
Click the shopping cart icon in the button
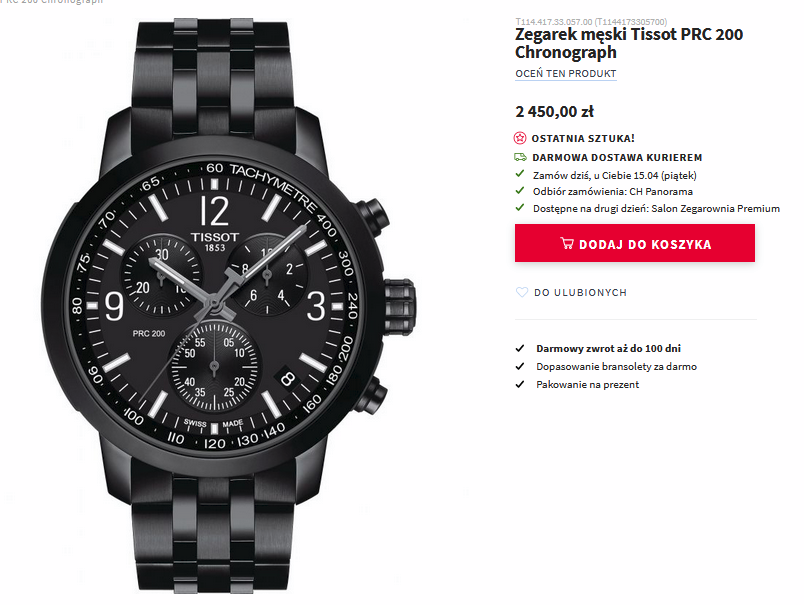point(567,243)
